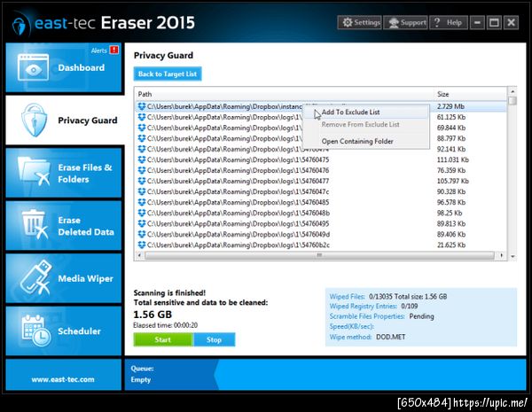Open the Settings button
532x412 pixels.
click(x=360, y=23)
